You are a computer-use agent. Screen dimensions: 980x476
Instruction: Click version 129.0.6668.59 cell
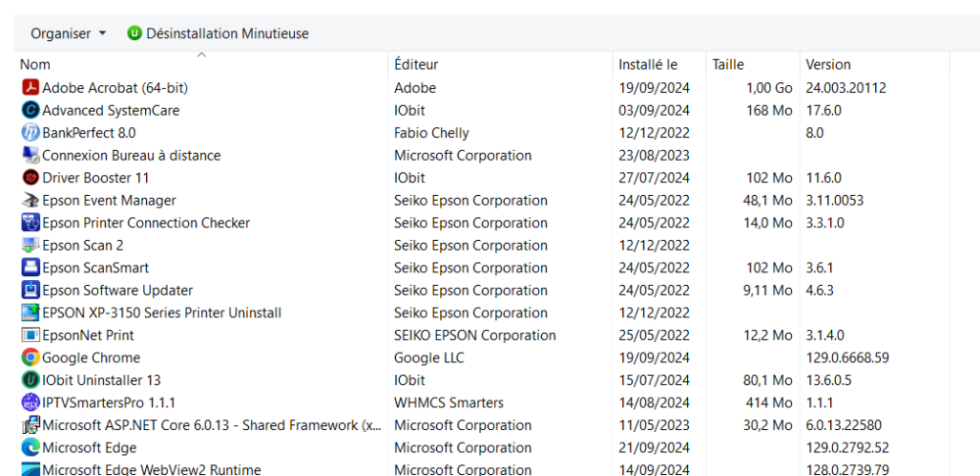point(848,357)
